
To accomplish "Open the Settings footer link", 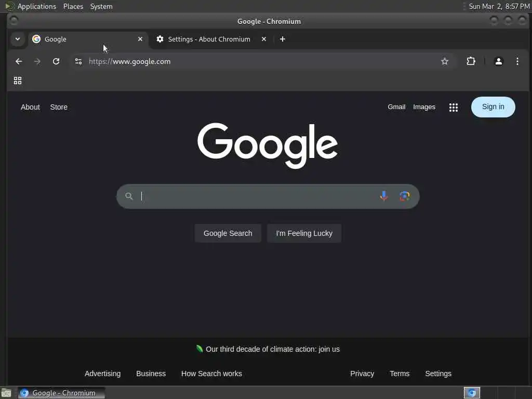I will pyautogui.click(x=438, y=374).
